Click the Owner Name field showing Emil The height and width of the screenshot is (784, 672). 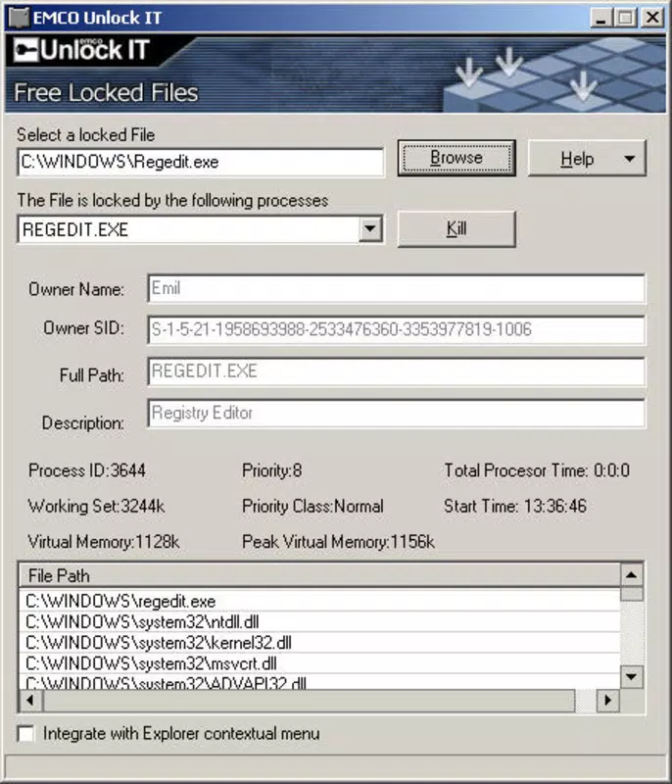(x=396, y=288)
